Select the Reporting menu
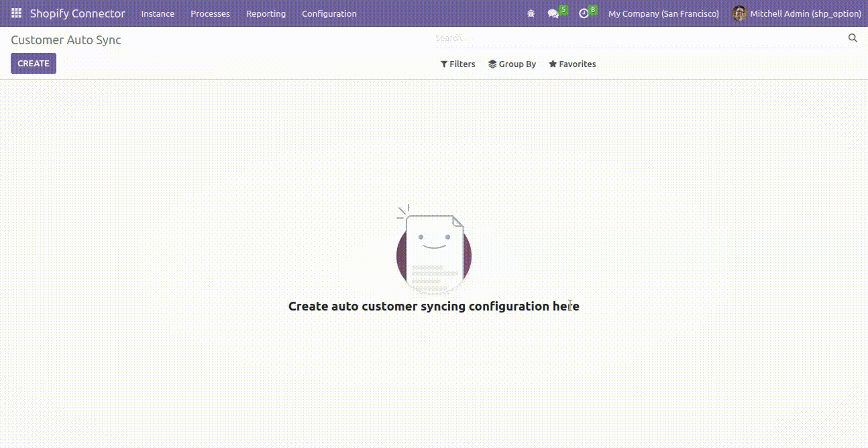868x448 pixels. [x=266, y=13]
